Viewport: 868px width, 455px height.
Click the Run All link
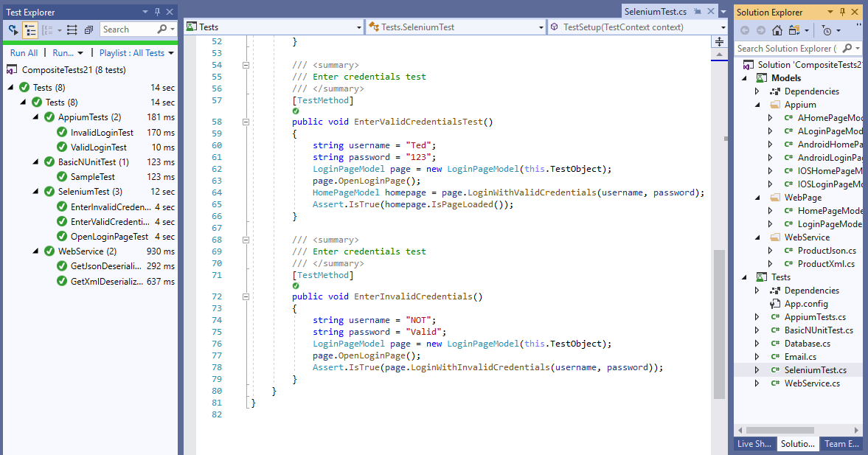(23, 52)
